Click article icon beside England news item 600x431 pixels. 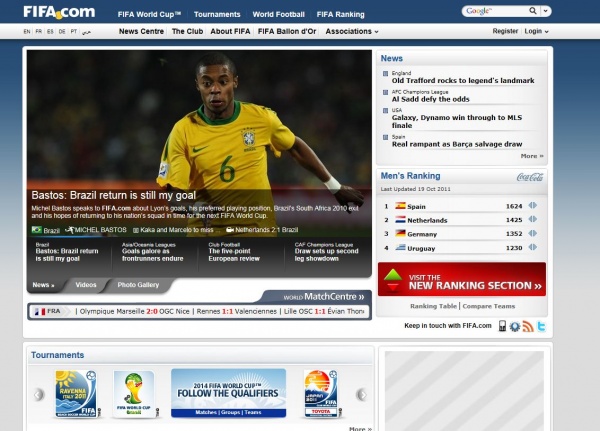pyautogui.click(x=385, y=73)
